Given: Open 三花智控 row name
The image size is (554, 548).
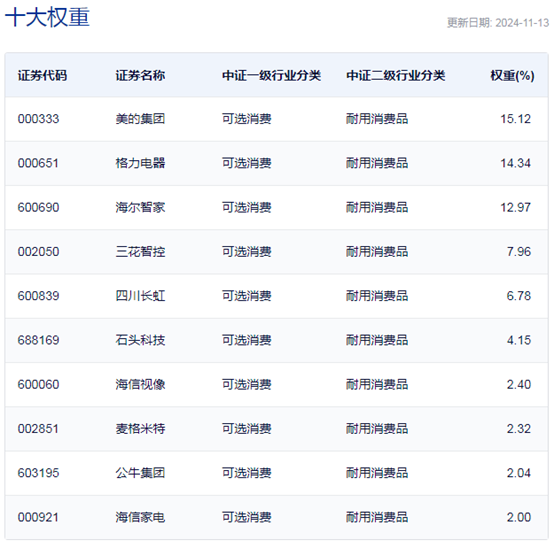Looking at the screenshot, I should 140,252.
